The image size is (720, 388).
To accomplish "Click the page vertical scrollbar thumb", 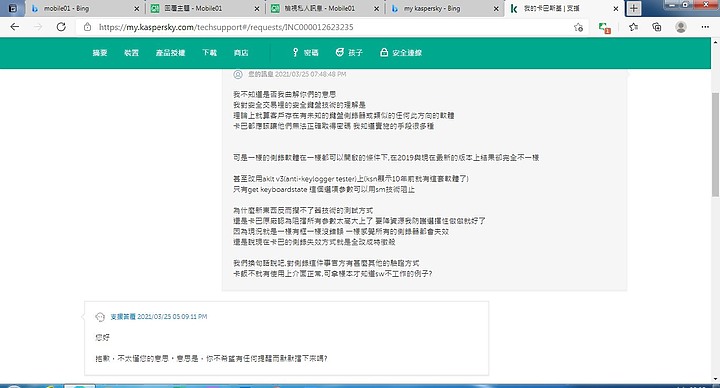I will coord(715,145).
